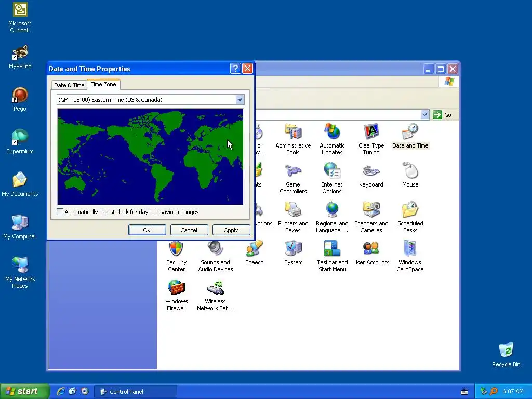Select the Date and Time icon
532x399 pixels.
(x=410, y=136)
